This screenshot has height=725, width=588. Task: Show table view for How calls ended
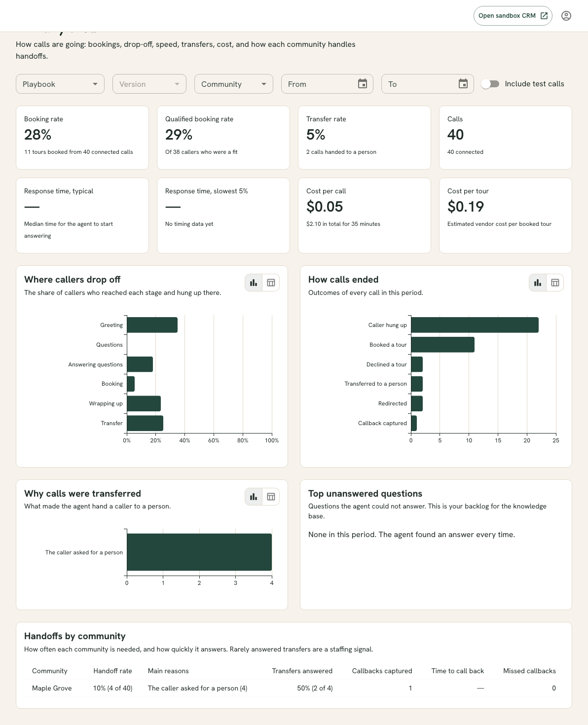(555, 283)
